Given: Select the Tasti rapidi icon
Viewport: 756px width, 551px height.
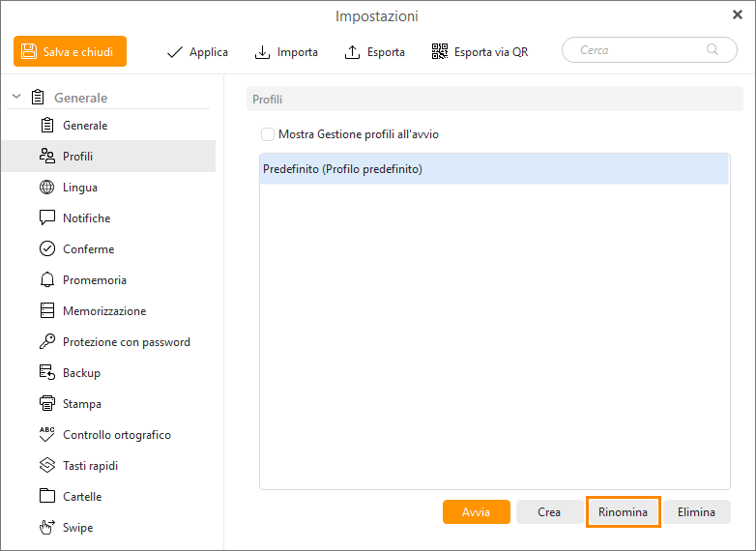Looking at the screenshot, I should [46, 466].
